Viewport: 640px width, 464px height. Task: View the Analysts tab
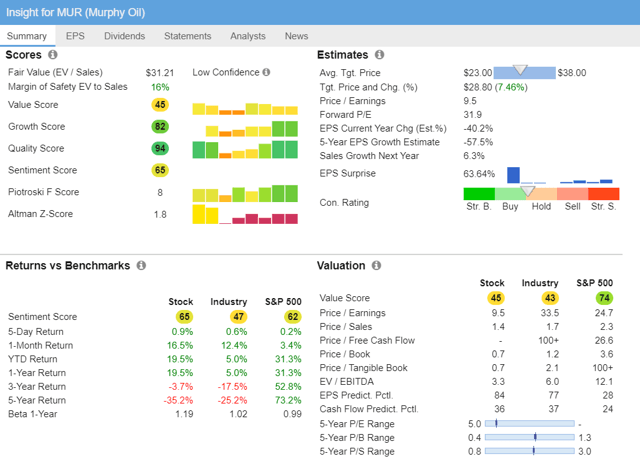tap(248, 36)
